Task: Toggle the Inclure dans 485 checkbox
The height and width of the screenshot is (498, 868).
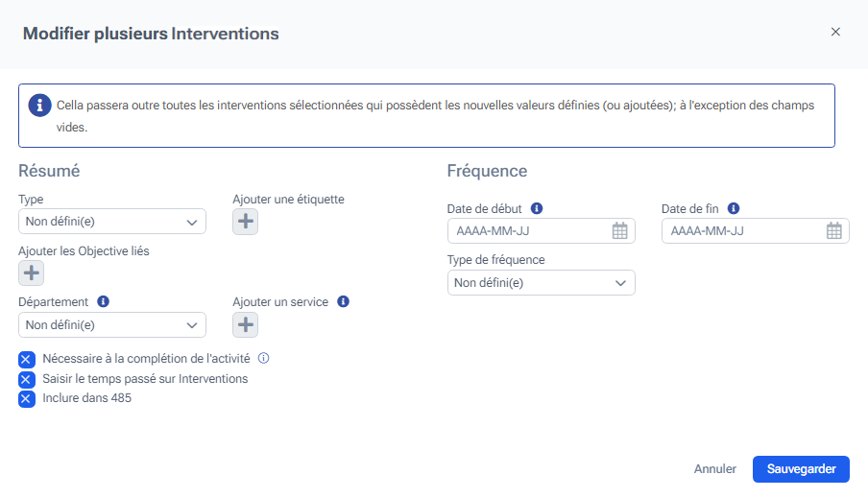Action: pyautogui.click(x=27, y=398)
